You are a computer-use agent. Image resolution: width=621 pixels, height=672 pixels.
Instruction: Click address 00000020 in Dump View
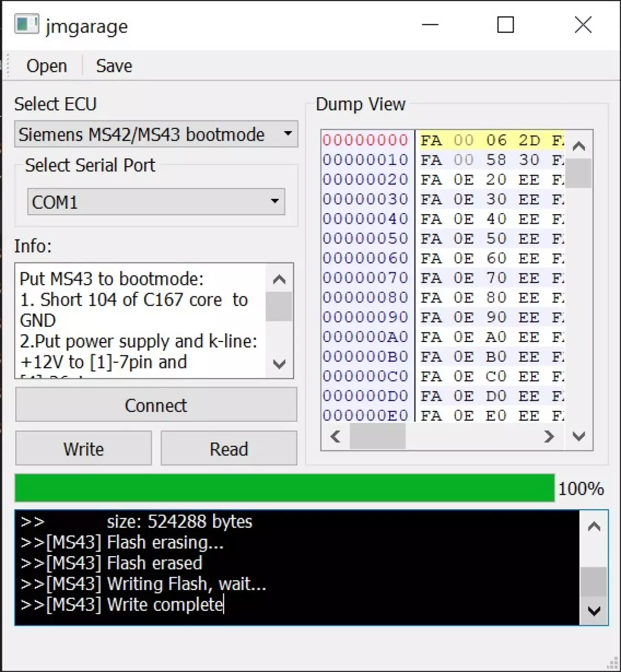[x=365, y=180]
